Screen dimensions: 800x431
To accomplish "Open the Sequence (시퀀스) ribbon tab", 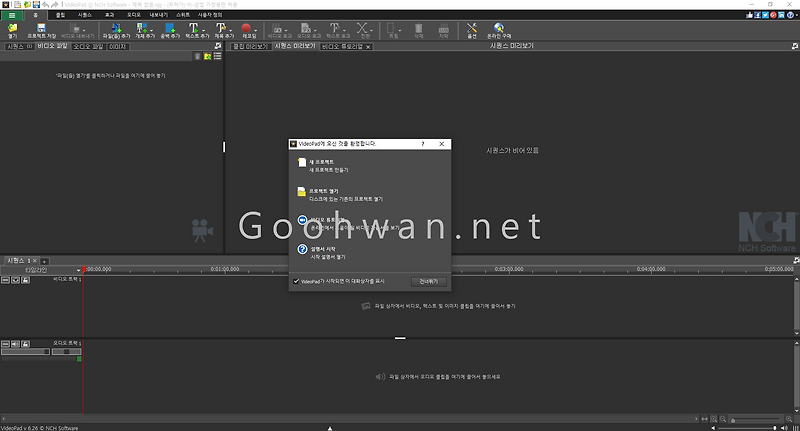I will pyautogui.click(x=85, y=15).
